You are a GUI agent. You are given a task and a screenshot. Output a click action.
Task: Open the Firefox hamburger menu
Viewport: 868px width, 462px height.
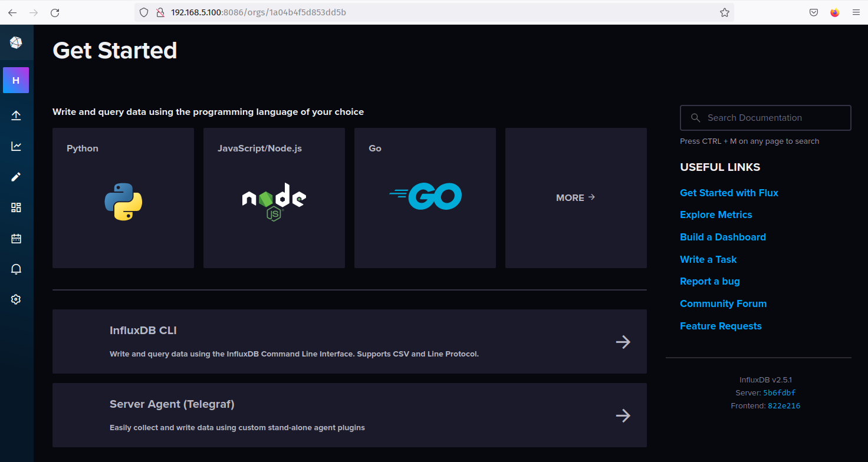(856, 12)
